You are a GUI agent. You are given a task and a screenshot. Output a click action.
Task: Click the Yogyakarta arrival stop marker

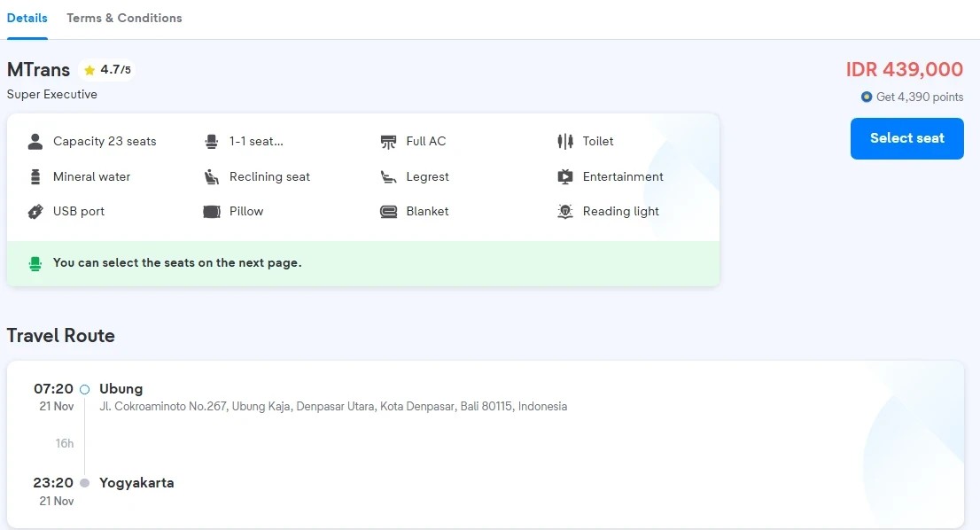(x=85, y=482)
